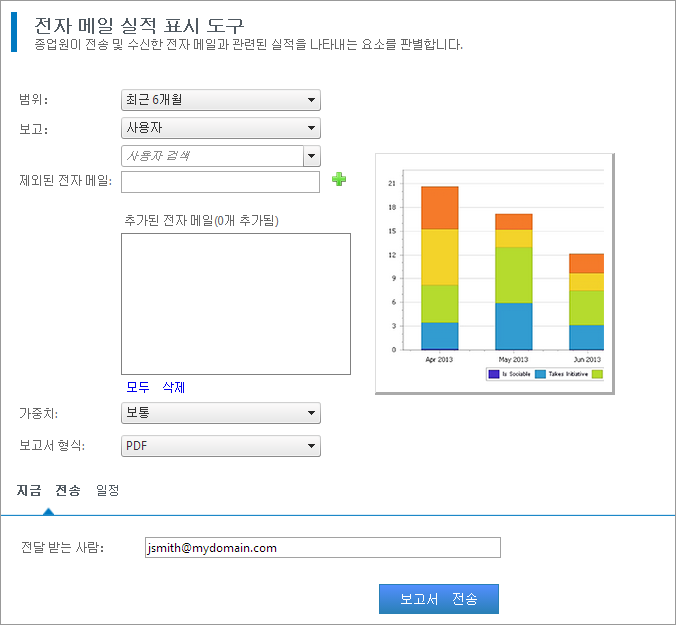Select the blue segment of May 2013 bar
The width and height of the screenshot is (676, 625).
pos(514,326)
